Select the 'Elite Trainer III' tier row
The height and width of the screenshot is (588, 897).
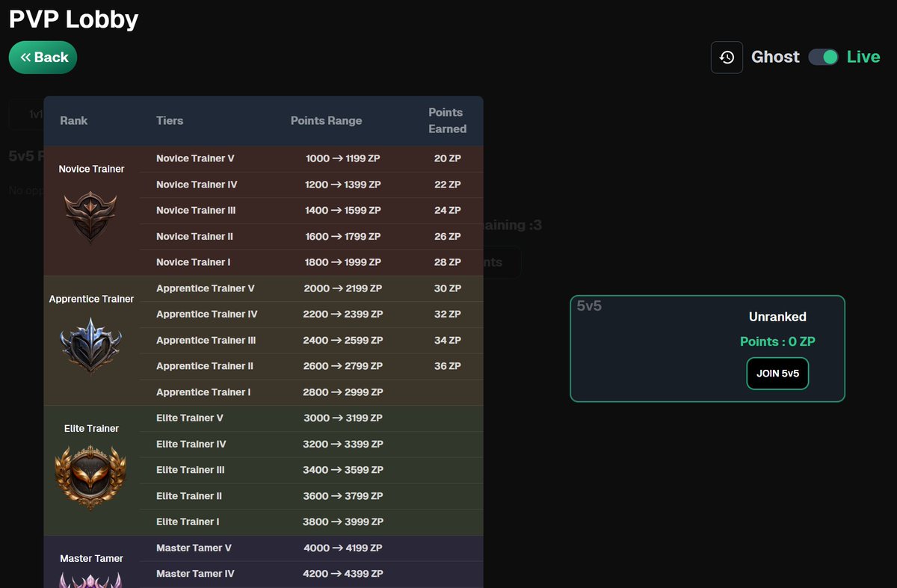coord(312,470)
